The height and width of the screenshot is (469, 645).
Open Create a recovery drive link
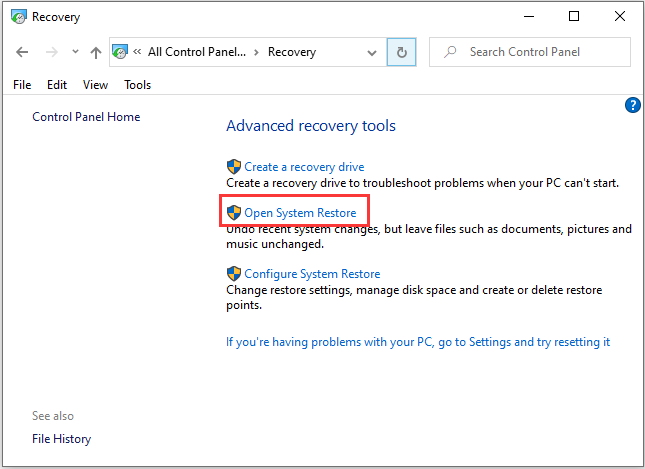pos(304,167)
